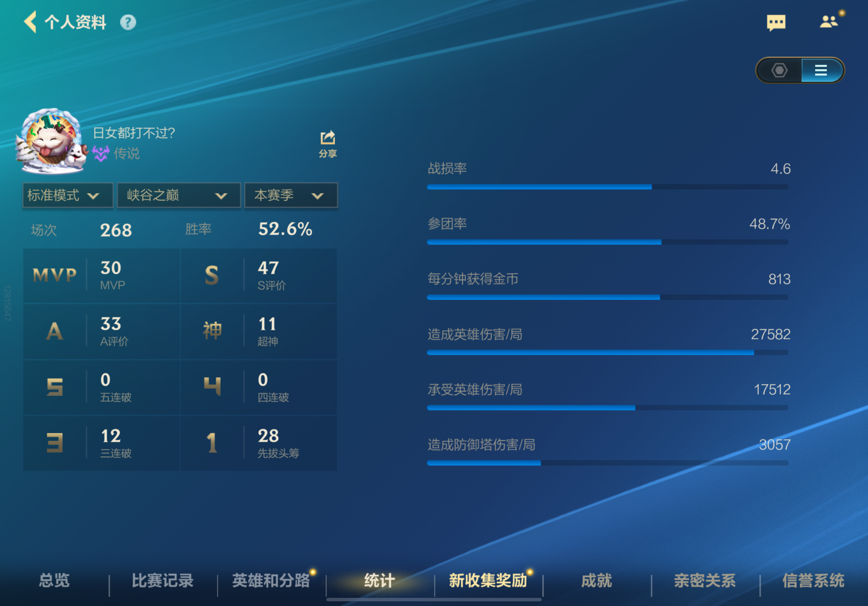
Task: Click the 参团率 progress bar
Action: click(607, 242)
